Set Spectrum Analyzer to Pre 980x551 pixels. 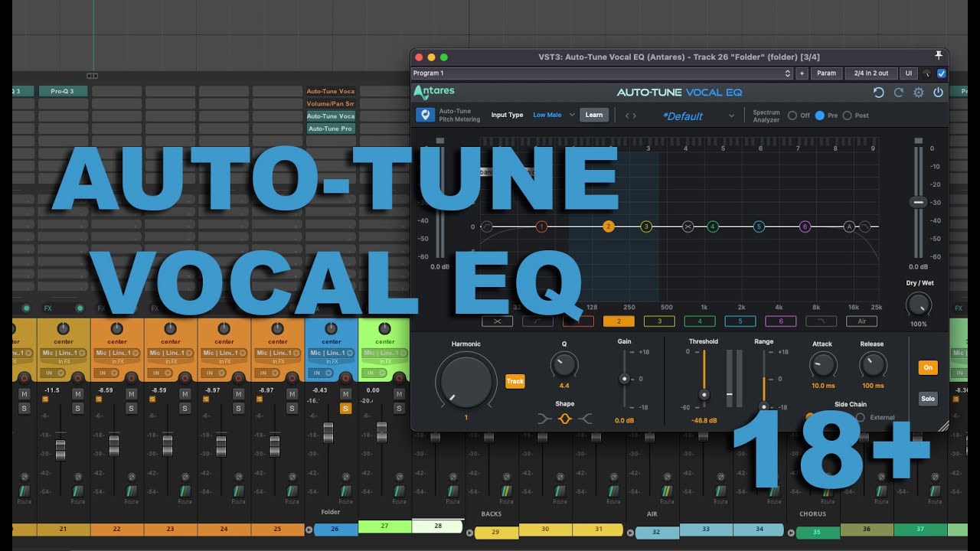(x=820, y=116)
